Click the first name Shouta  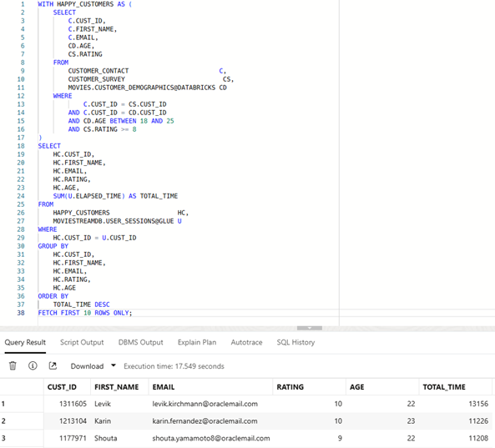coord(106,438)
